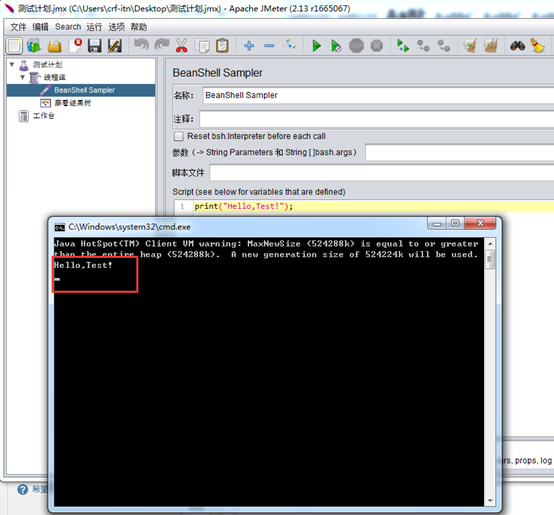Image resolution: width=554 pixels, height=515 pixels.
Task: Click the Expand All plus icon
Action: pyautogui.click(x=249, y=46)
